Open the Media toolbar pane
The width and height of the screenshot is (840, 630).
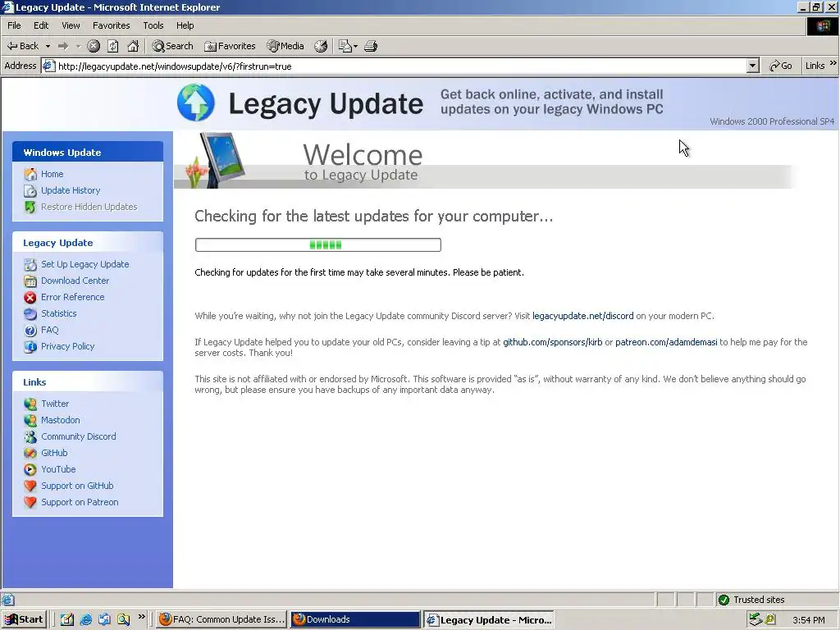(285, 46)
